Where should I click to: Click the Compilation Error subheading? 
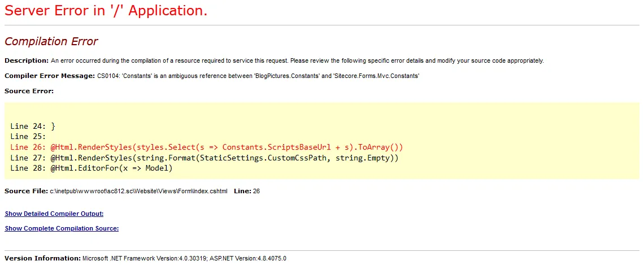(51, 41)
